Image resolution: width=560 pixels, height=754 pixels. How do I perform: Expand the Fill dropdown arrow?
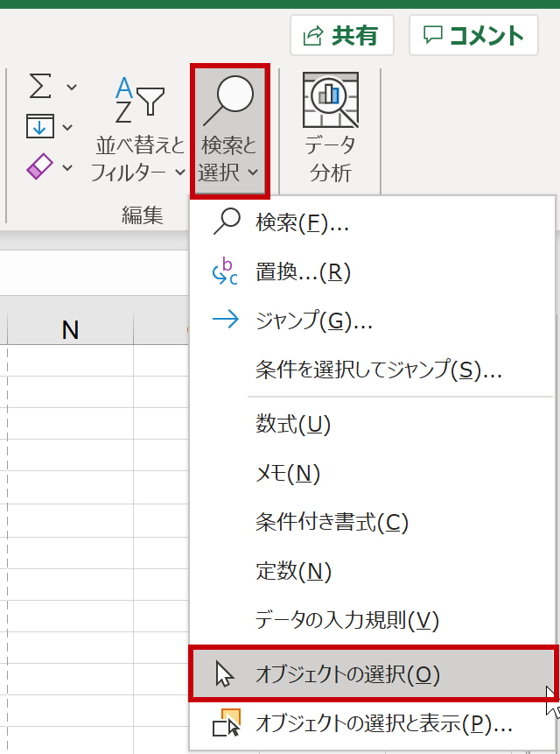[68, 128]
